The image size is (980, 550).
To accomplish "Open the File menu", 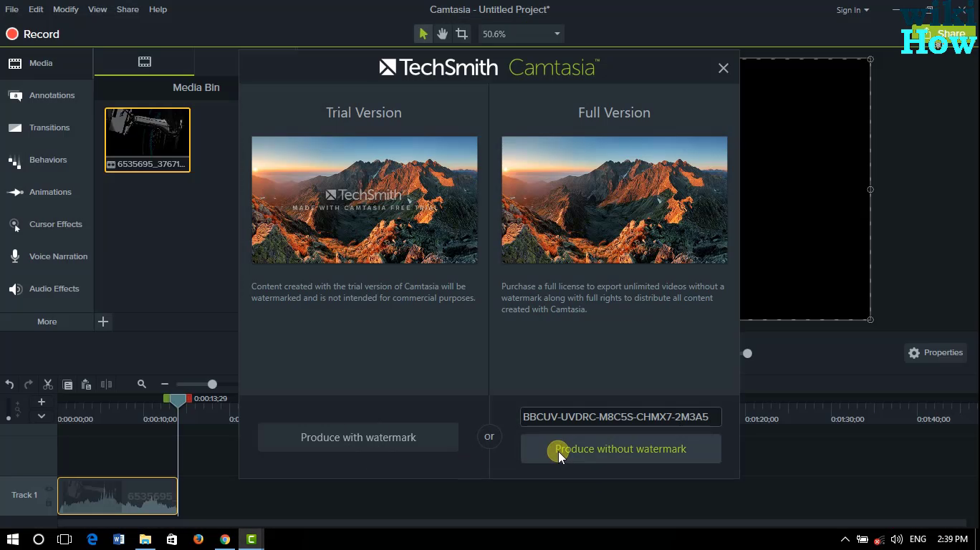I will (12, 9).
